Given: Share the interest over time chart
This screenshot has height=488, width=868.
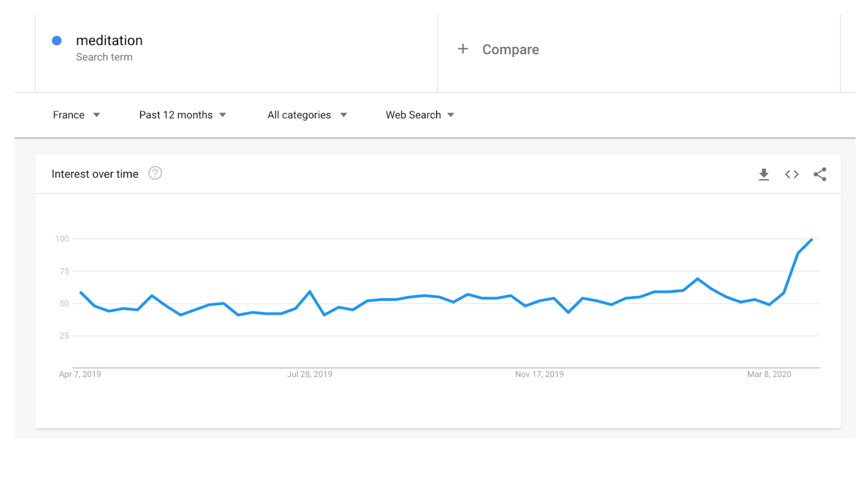Looking at the screenshot, I should pos(820,174).
